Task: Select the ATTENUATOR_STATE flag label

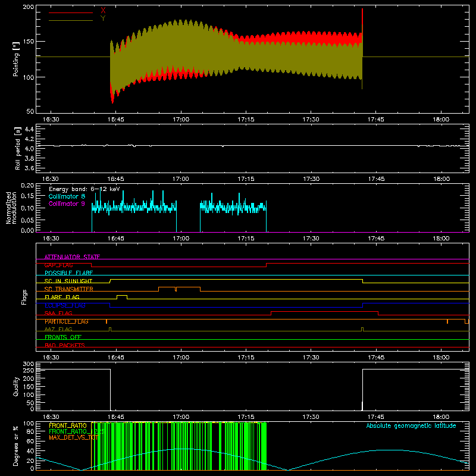Action: (x=72, y=257)
